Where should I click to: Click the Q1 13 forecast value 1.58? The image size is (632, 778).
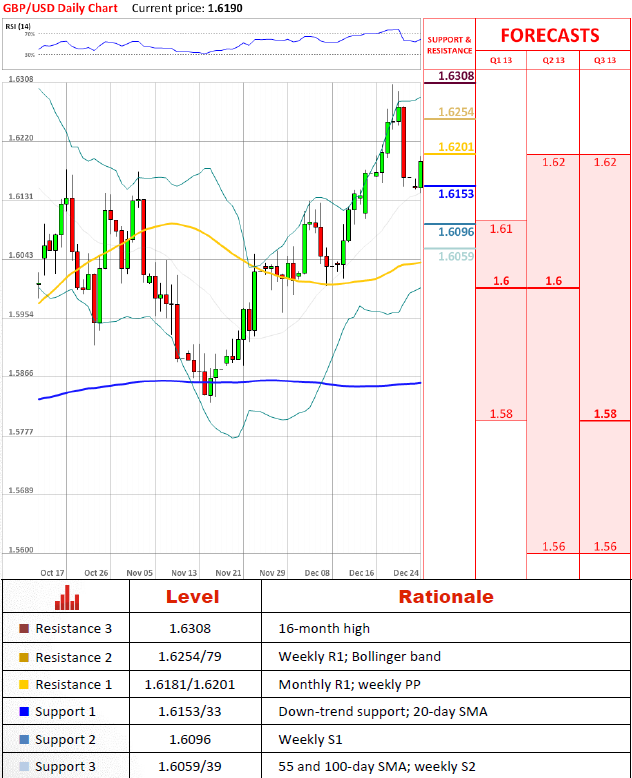[501, 414]
